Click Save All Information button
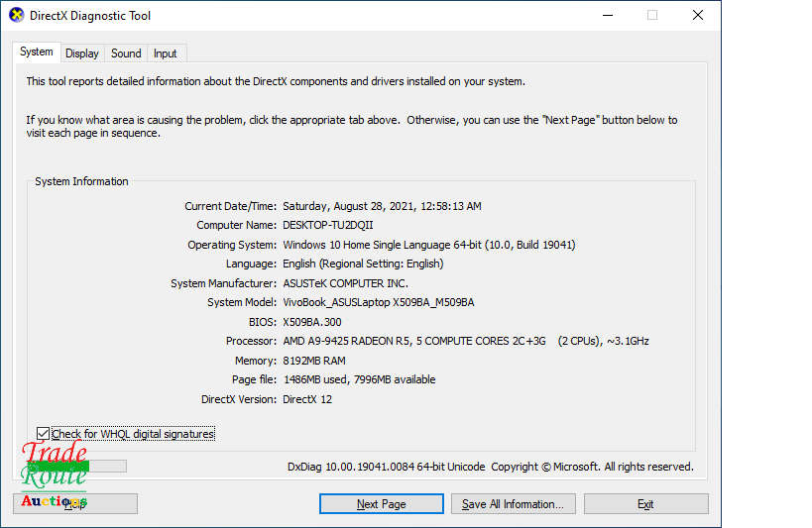This screenshot has width=812, height=528. click(513, 504)
